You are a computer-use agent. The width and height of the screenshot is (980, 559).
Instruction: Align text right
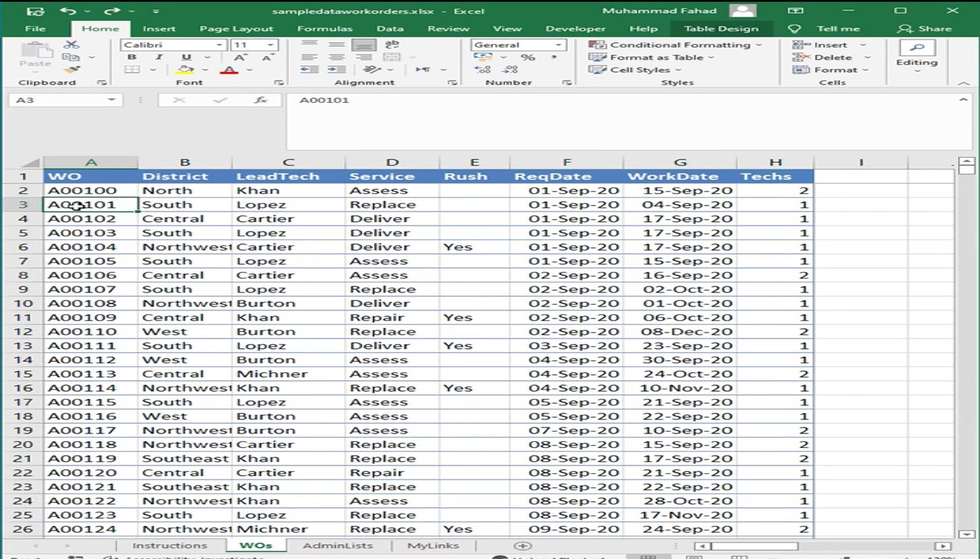click(364, 57)
